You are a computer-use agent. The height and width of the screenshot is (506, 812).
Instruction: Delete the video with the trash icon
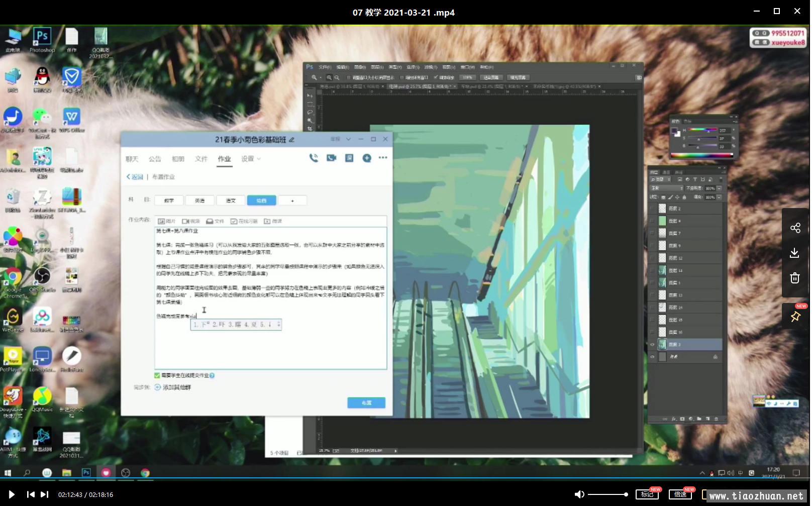tap(795, 278)
